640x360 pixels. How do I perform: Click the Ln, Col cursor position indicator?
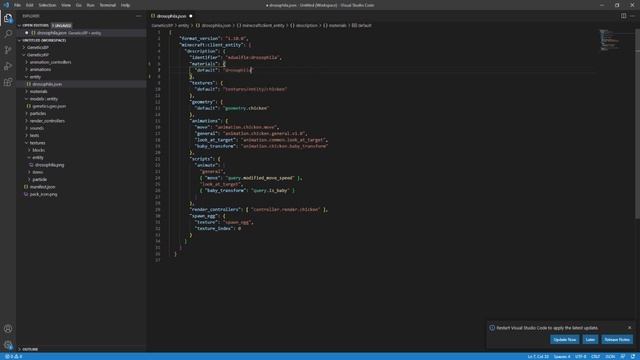click(x=538, y=356)
